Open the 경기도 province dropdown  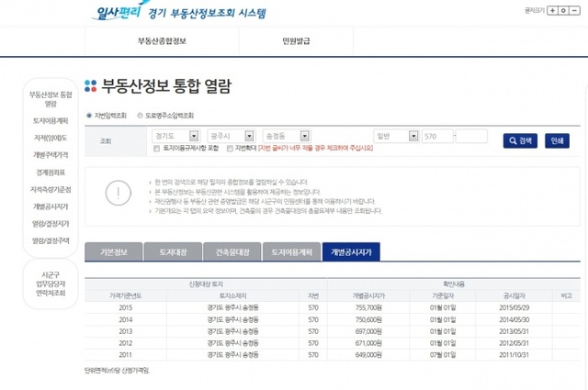(175, 136)
